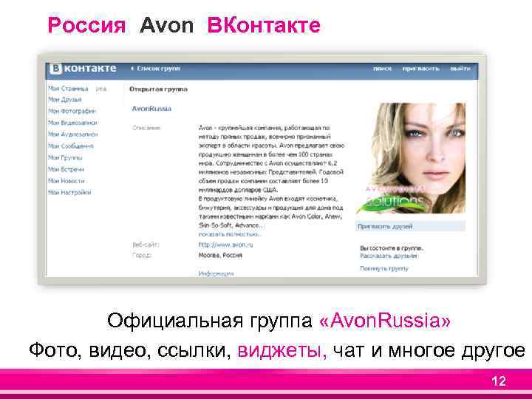Open the http://www.avon.ru website link
532x399 pixels.
tap(225, 245)
